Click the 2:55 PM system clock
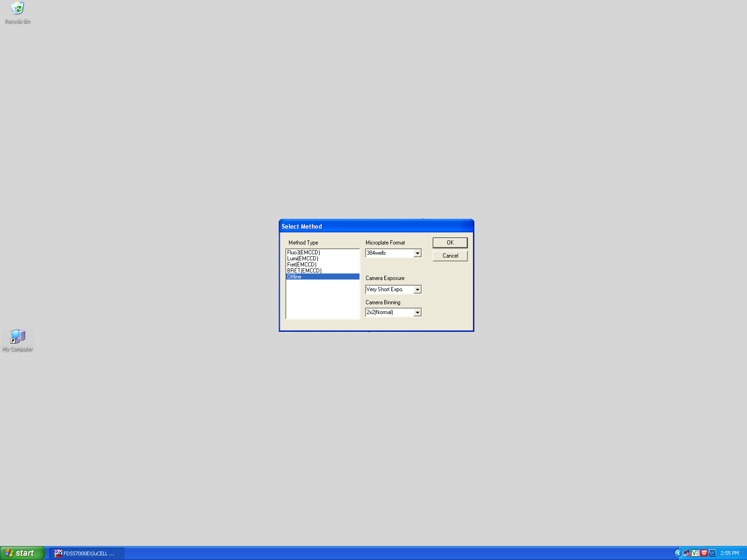The width and height of the screenshot is (747, 560). [729, 553]
